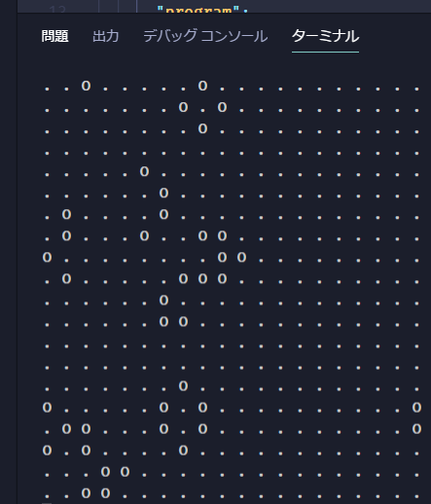Click teal underline beneath ターミナル tab
Image resolution: width=431 pixels, height=504 pixels.
(325, 52)
